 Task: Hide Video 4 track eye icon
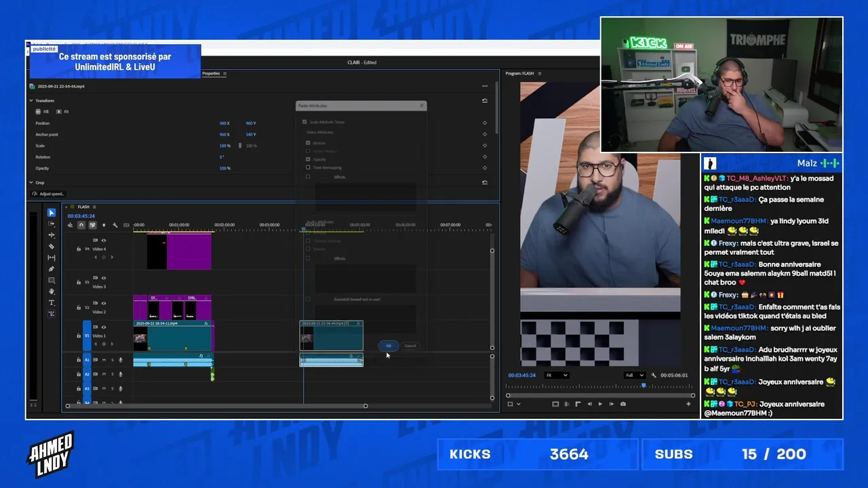[x=104, y=240]
